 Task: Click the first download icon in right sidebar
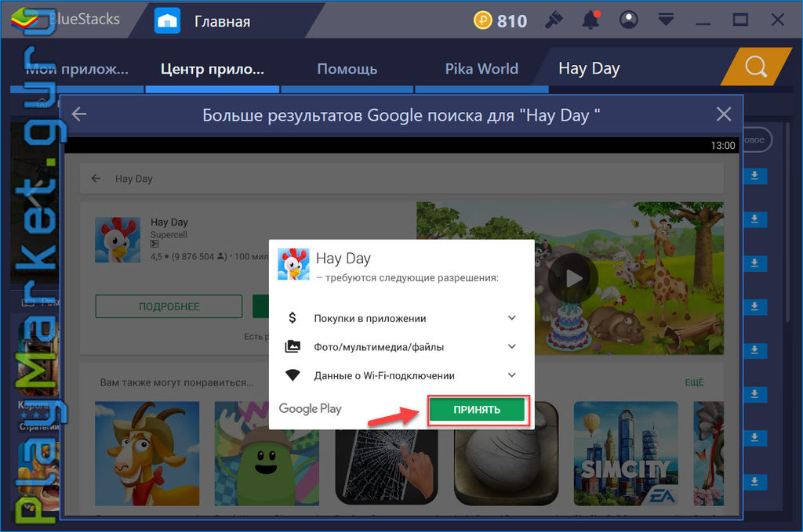[x=754, y=176]
